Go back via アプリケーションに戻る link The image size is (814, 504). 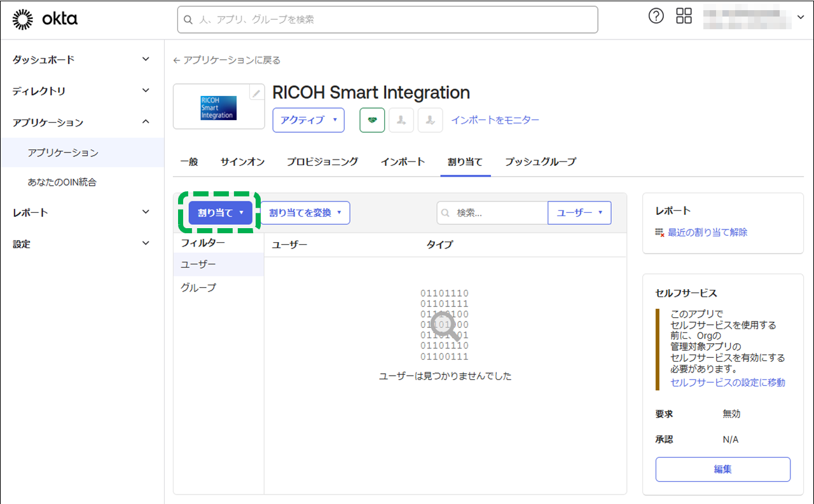(x=227, y=60)
